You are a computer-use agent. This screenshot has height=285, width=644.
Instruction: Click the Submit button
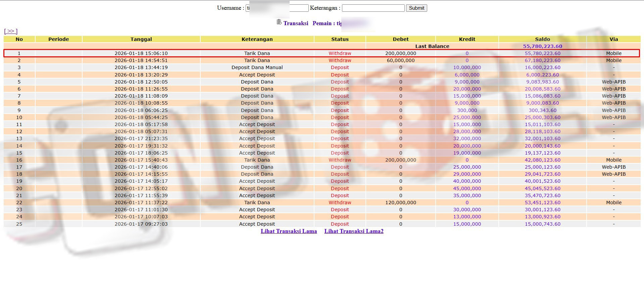coord(416,8)
